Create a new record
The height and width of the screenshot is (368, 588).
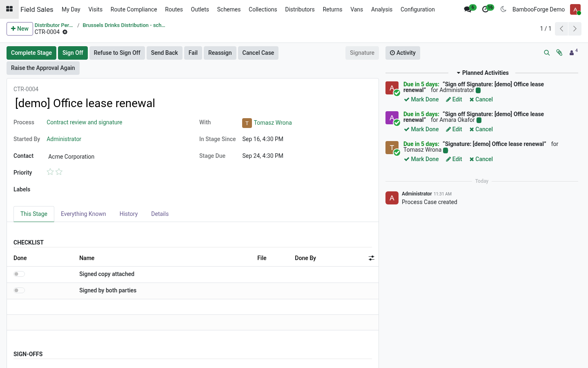(20, 29)
